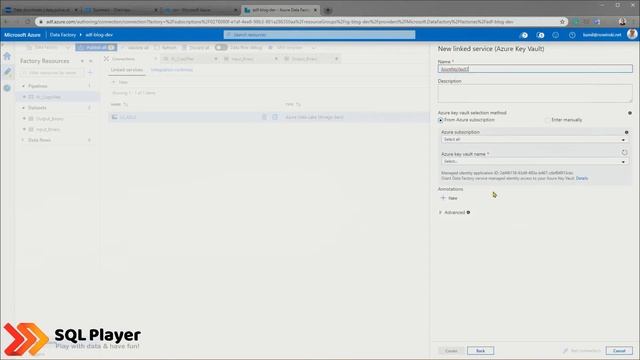Refresh the Azure key vault name list
The width and height of the screenshot is (640, 360).
[624, 153]
